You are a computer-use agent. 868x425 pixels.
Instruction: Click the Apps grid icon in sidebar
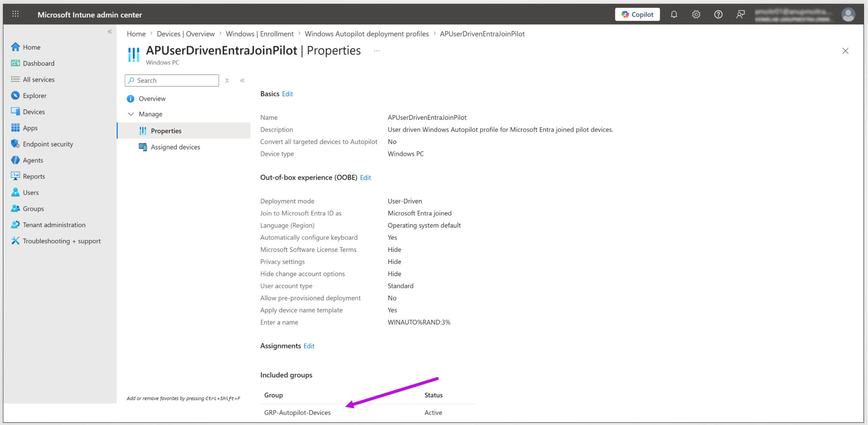15,128
